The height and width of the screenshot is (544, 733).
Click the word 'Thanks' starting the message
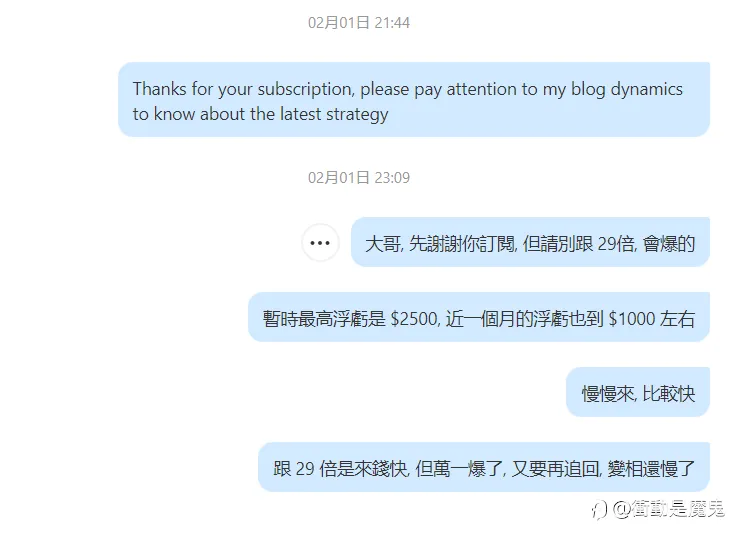[x=159, y=89]
